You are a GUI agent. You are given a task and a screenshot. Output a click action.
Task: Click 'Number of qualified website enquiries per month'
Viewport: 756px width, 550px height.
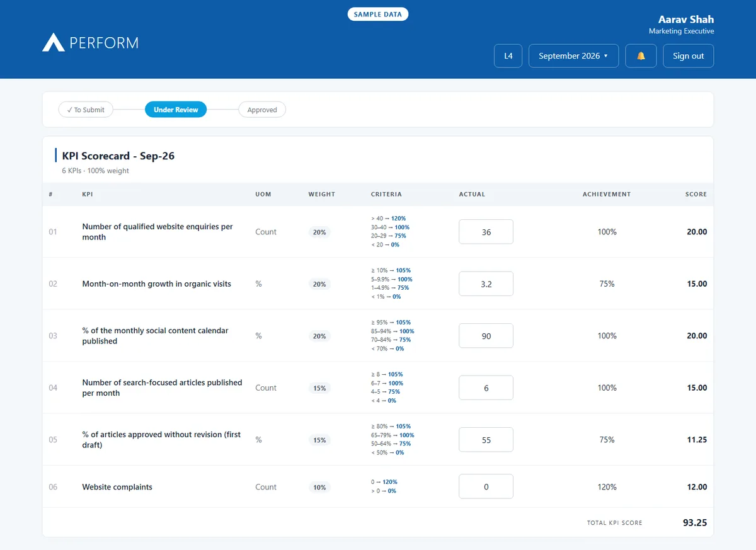(x=157, y=232)
